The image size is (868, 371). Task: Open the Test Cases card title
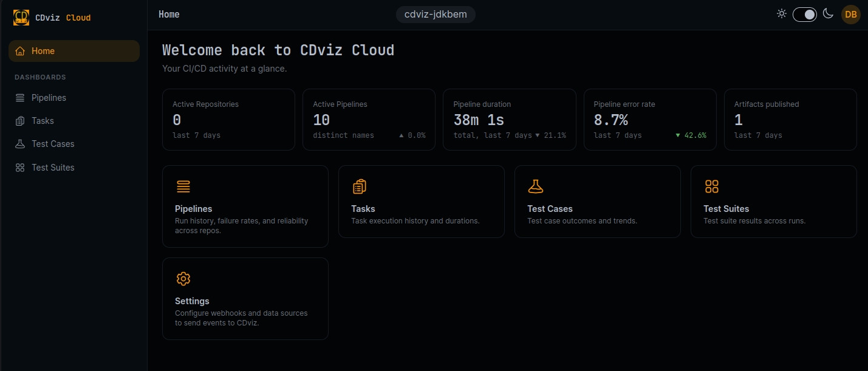[x=550, y=209]
